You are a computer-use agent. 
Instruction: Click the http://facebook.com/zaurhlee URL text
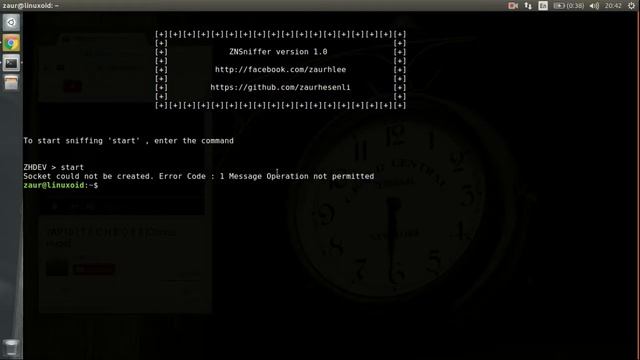[280, 69]
